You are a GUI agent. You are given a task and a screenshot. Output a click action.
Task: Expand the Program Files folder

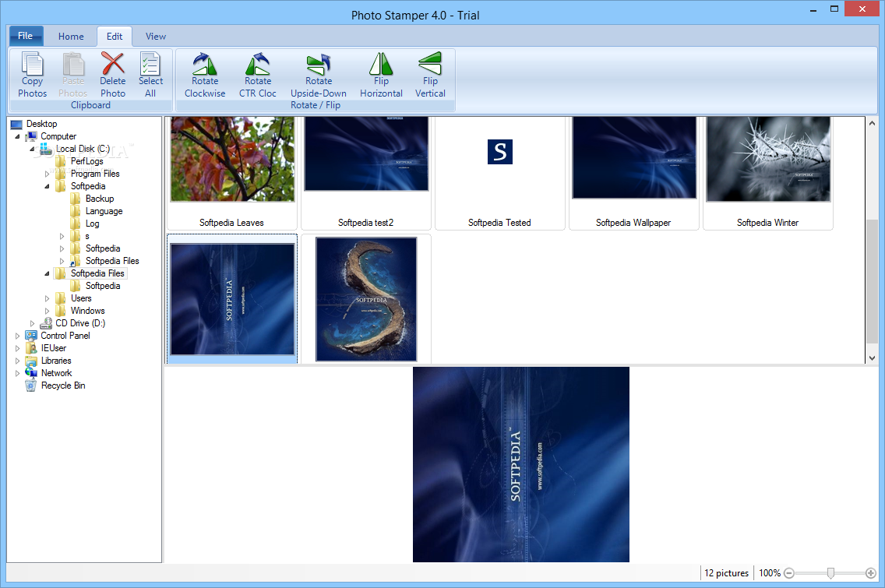click(47, 174)
